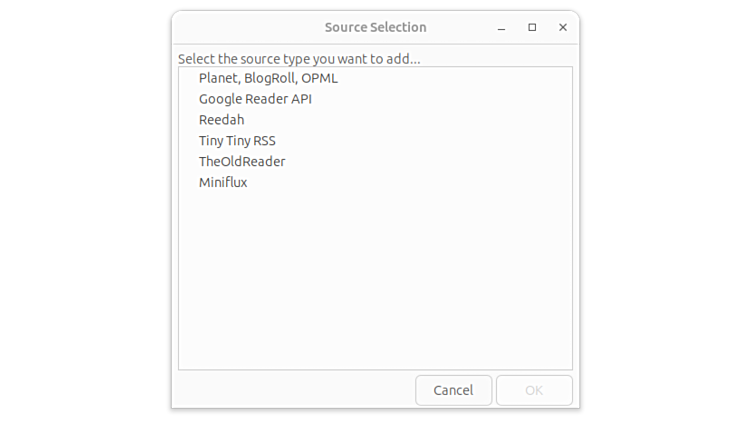
Task: Click the list row starting with Google
Action: [255, 99]
